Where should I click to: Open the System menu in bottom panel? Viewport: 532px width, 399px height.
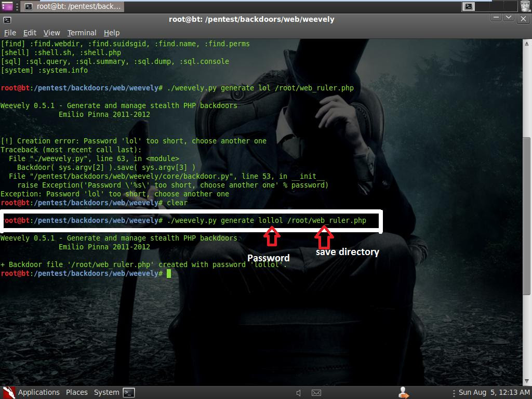107,393
